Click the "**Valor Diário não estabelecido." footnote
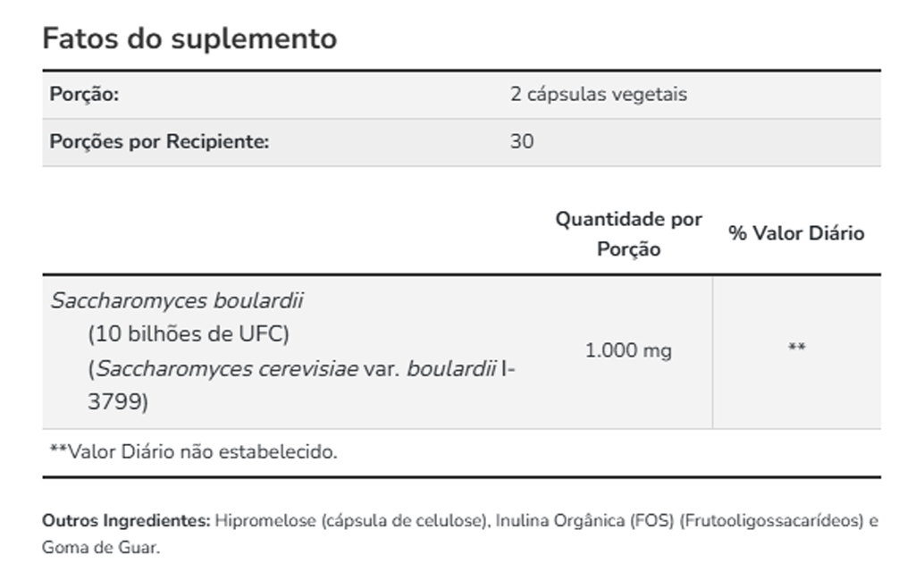The height and width of the screenshot is (580, 924). point(193,452)
